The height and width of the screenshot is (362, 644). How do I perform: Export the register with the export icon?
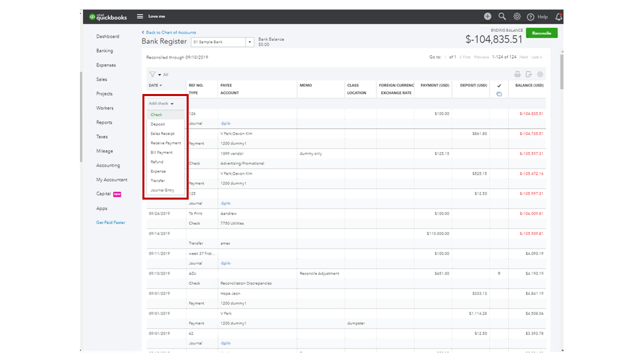point(529,74)
